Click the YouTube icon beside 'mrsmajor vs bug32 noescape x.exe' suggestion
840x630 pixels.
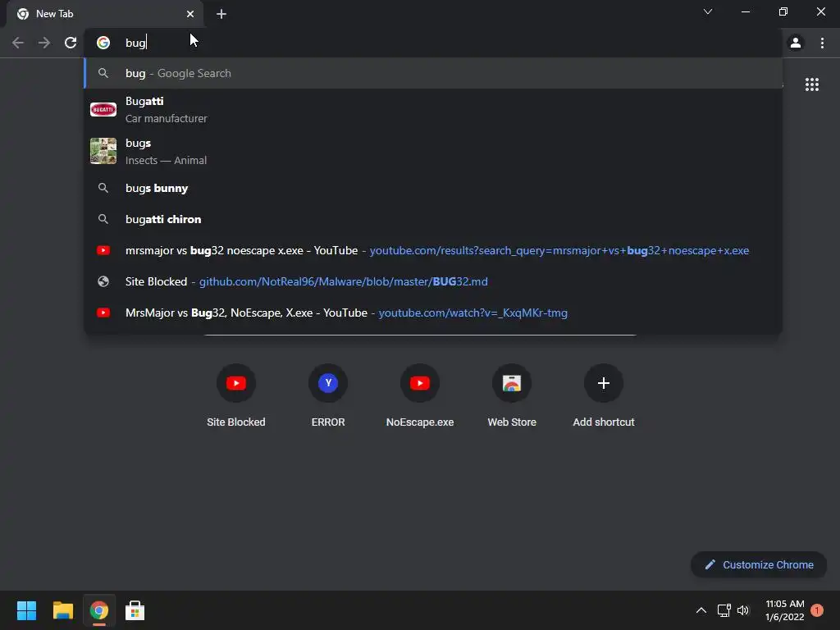pyautogui.click(x=103, y=250)
